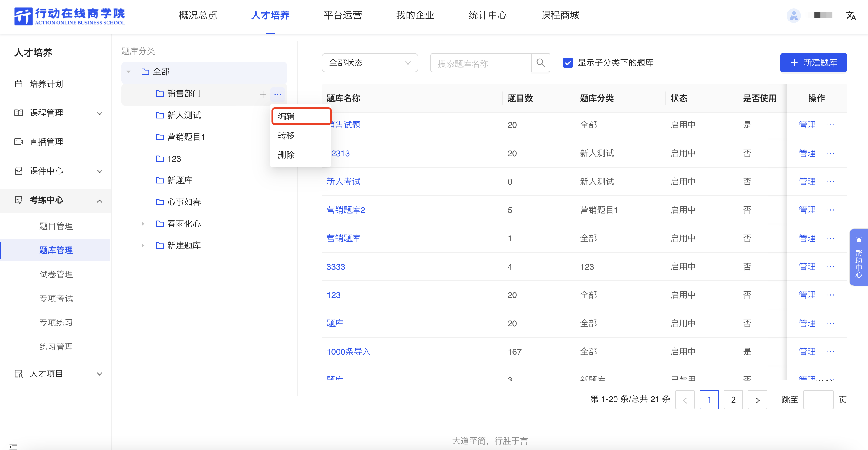Open the 新人考试 question bank link

point(343,182)
